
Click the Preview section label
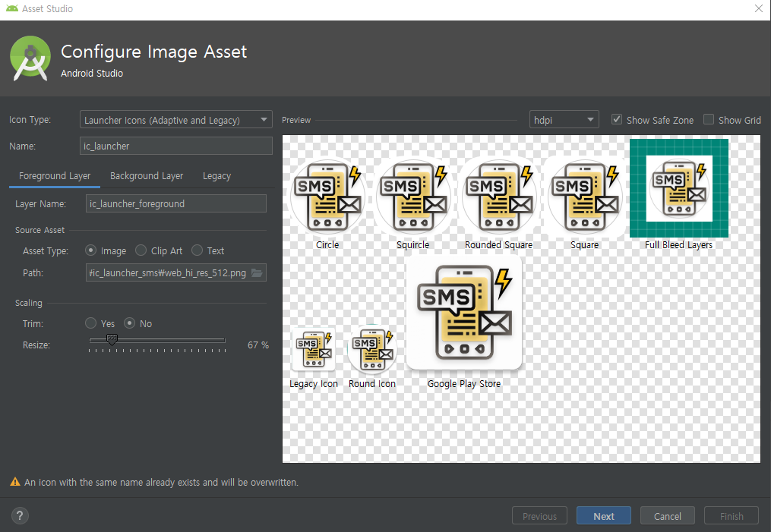(x=296, y=120)
